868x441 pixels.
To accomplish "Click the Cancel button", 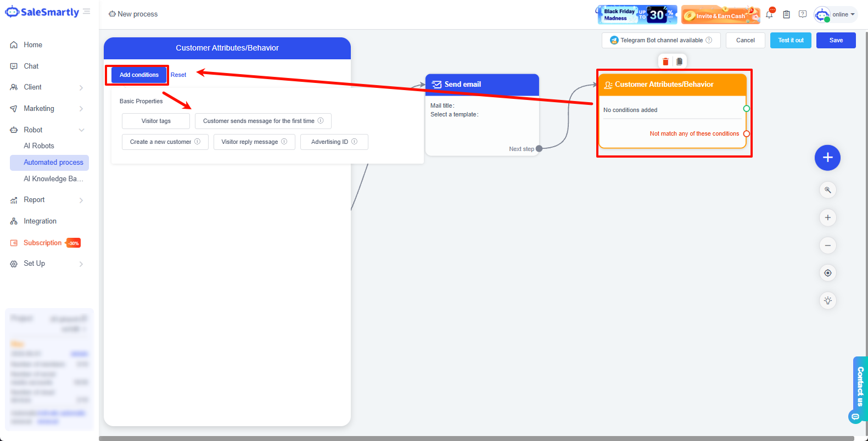I will tap(745, 40).
